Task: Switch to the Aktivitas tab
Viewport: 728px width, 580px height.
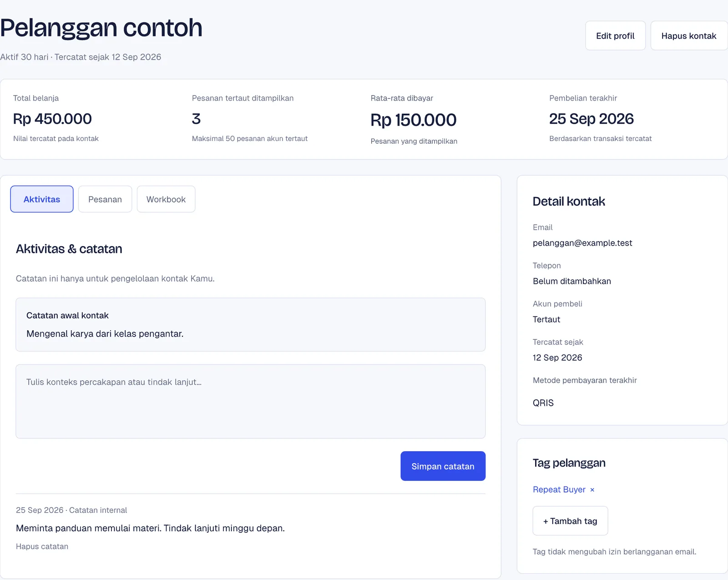Action: [42, 199]
